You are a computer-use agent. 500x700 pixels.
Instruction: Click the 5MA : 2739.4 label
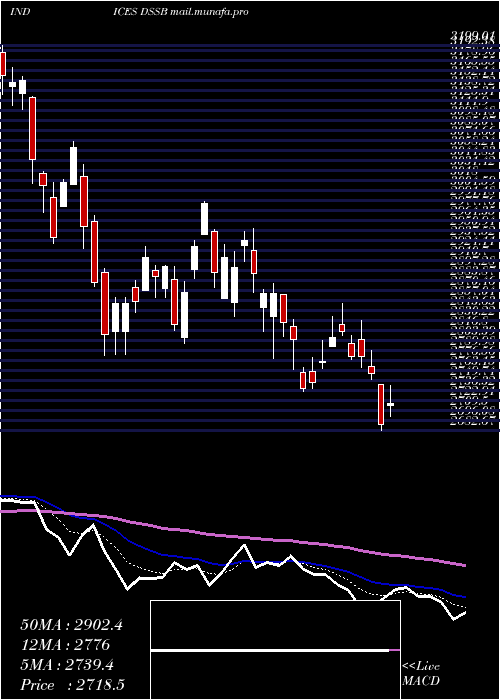pyautogui.click(x=67, y=665)
